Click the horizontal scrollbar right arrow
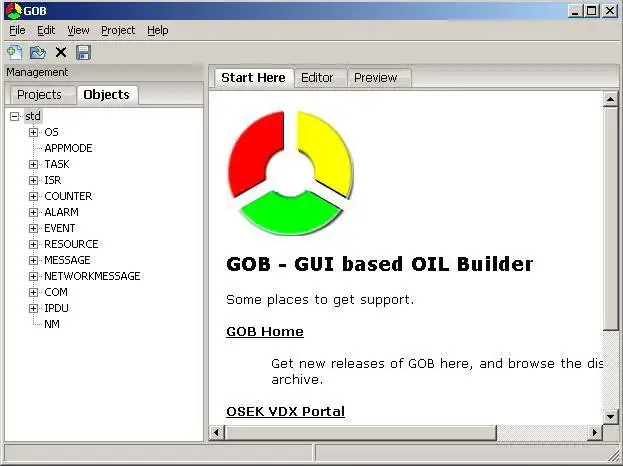The width and height of the screenshot is (623, 466). pyautogui.click(x=595, y=432)
